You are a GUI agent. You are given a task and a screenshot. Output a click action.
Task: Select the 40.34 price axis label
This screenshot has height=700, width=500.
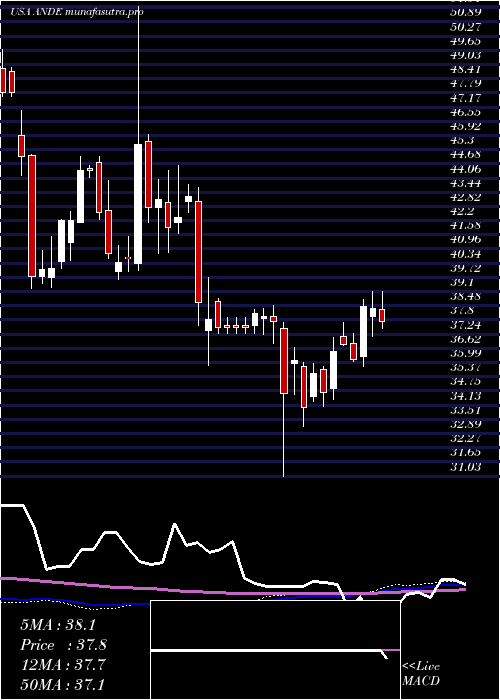coord(465,254)
